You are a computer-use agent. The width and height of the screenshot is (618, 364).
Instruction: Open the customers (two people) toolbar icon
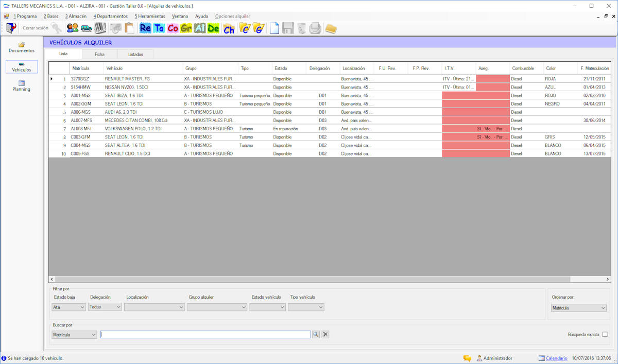point(73,28)
